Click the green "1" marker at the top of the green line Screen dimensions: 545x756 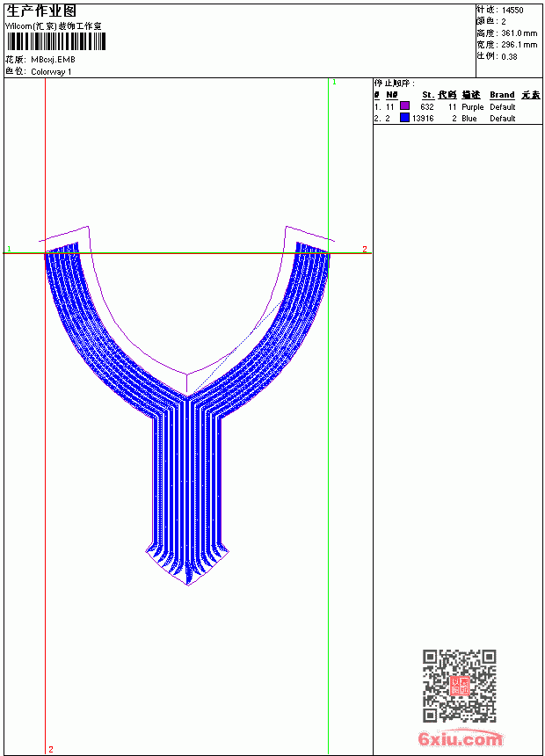pyautogui.click(x=334, y=83)
